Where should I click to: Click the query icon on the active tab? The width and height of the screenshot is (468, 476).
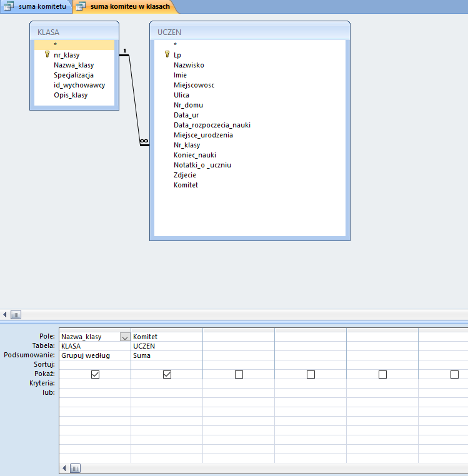[81, 6]
